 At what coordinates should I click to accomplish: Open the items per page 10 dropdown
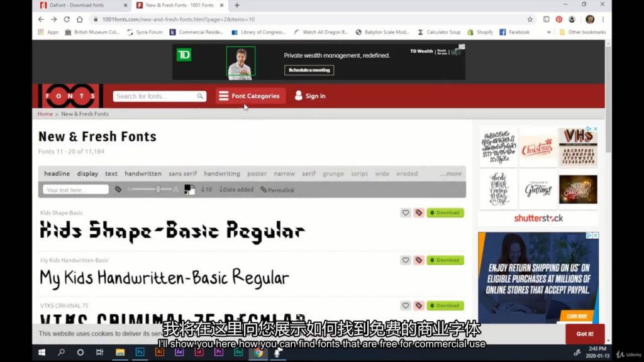point(206,190)
